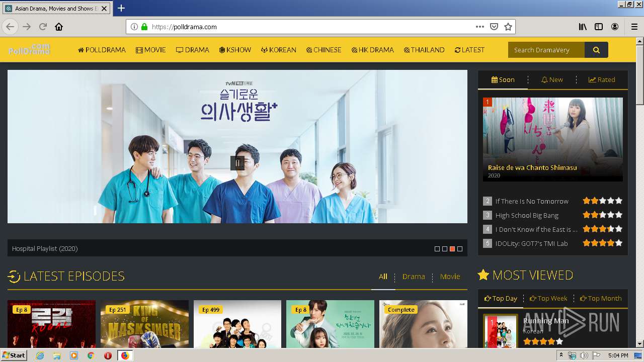Bookmark this page star icon
The image size is (644, 362).
coord(508,27)
